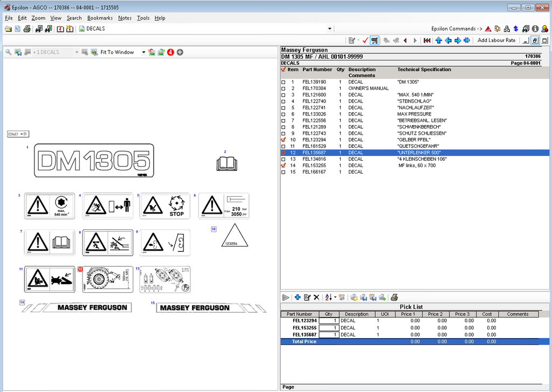This screenshot has width=552, height=392.
Task: Click the Add Labour Rate button
Action: pos(496,40)
